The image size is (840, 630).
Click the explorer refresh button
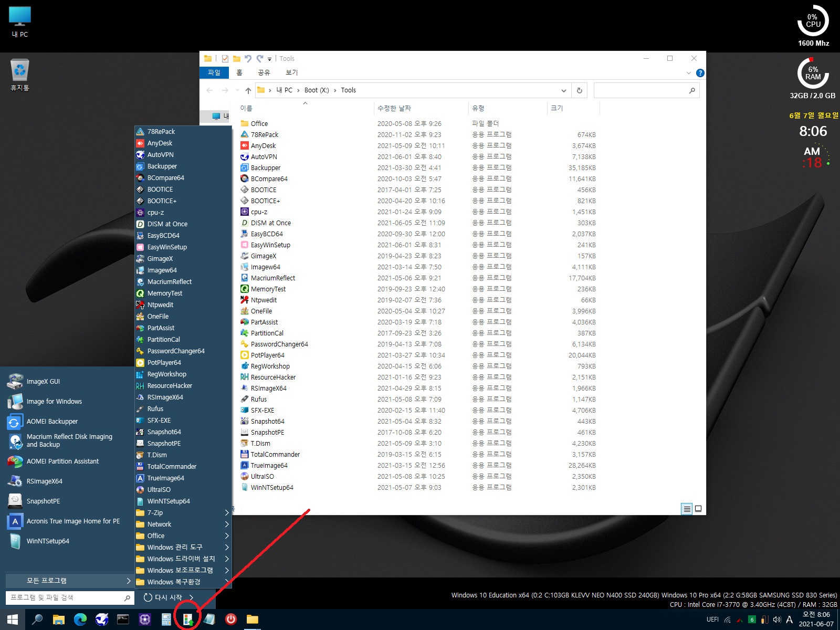(580, 90)
